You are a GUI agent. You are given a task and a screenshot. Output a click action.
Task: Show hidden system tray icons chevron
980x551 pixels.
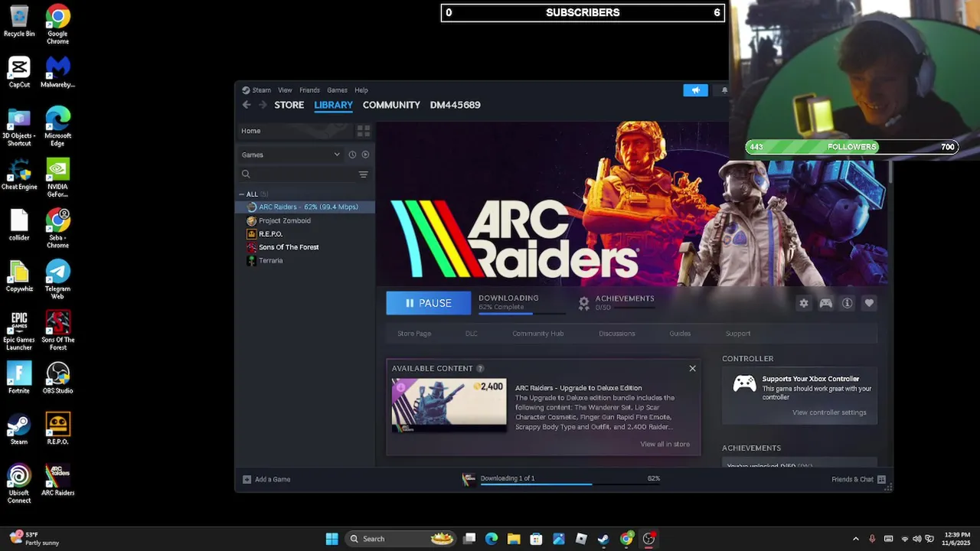pos(855,539)
